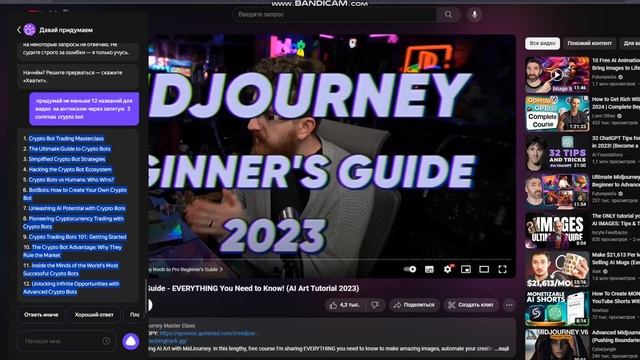The width and height of the screenshot is (640, 360).
Task: Open the AI Images Ultimate Guide thumbnail
Action: 557,230
